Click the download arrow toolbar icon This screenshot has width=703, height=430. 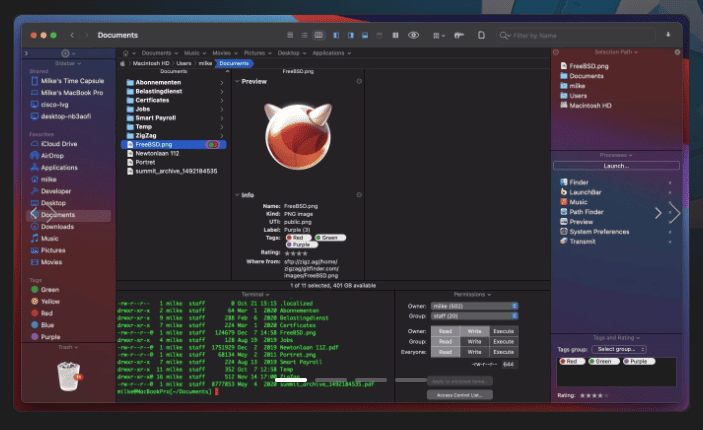pyautogui.click(x=668, y=35)
